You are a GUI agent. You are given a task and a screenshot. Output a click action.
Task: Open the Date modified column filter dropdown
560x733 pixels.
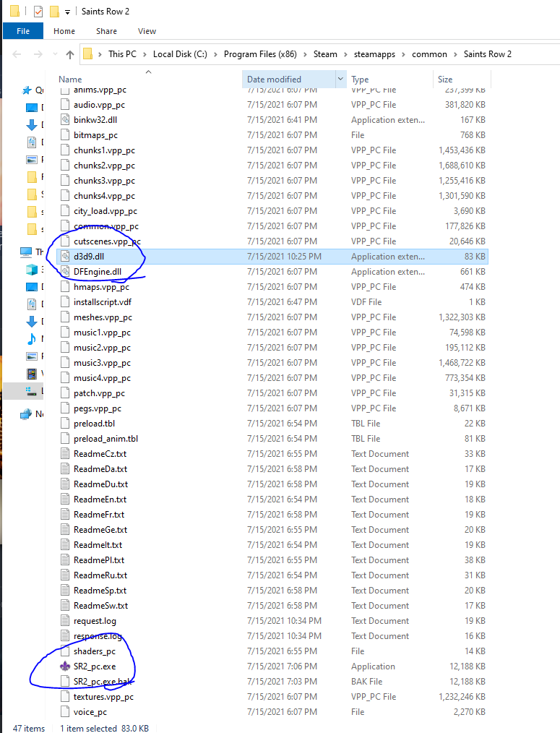341,79
